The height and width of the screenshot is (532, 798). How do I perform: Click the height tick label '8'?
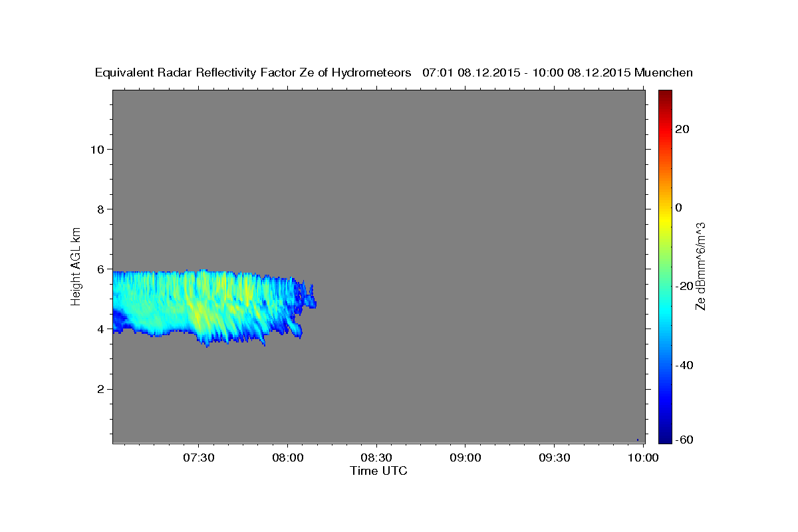[x=100, y=209]
